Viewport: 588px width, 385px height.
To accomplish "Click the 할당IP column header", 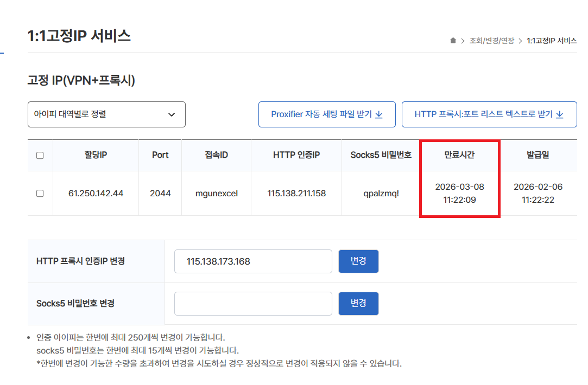I will pyautogui.click(x=96, y=155).
